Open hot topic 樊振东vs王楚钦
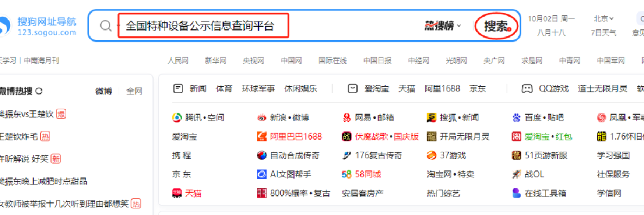The height and width of the screenshot is (215, 644). point(27,114)
